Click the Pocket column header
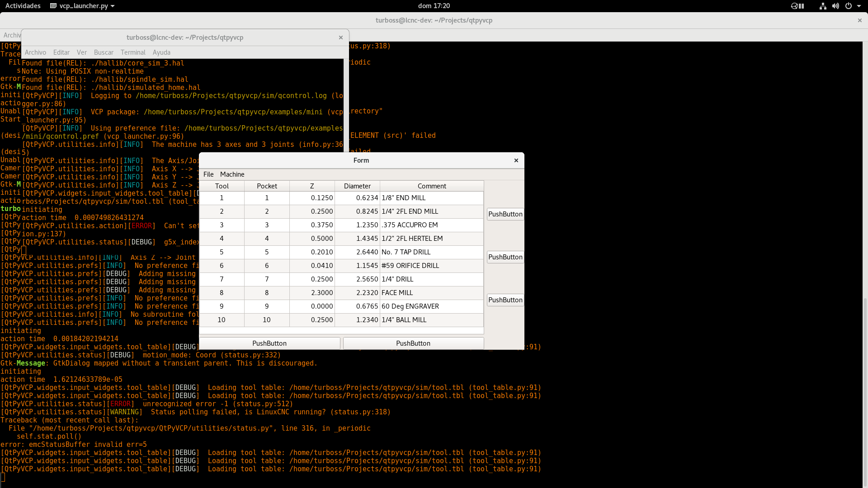This screenshot has height=488, width=868. pyautogui.click(x=267, y=186)
